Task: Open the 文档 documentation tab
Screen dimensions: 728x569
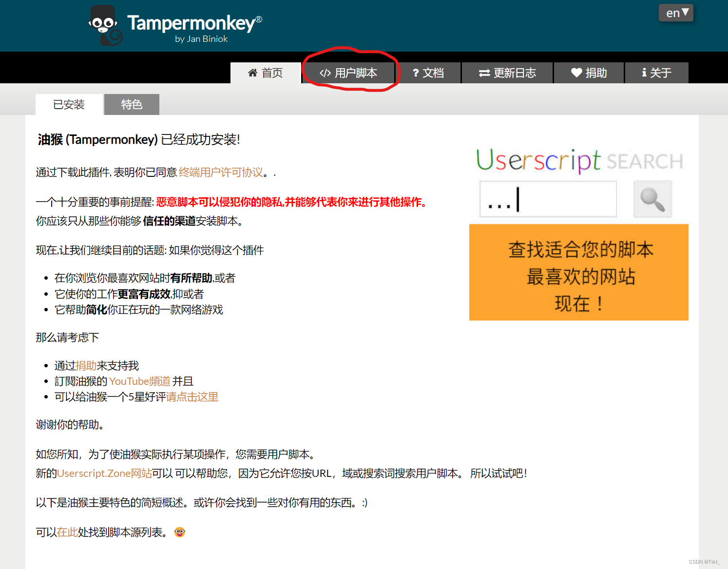Action: coord(428,73)
